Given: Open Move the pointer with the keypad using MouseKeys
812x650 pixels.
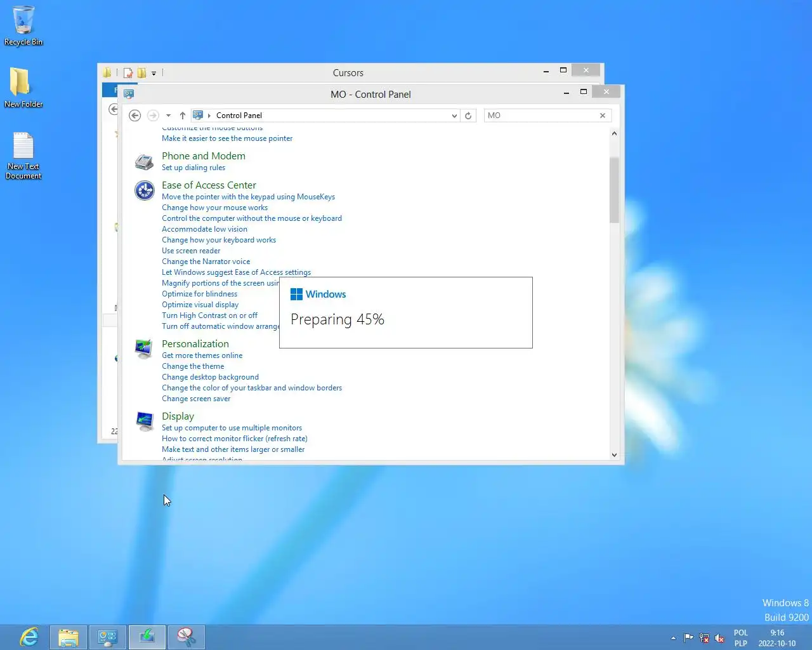Looking at the screenshot, I should coord(248,197).
